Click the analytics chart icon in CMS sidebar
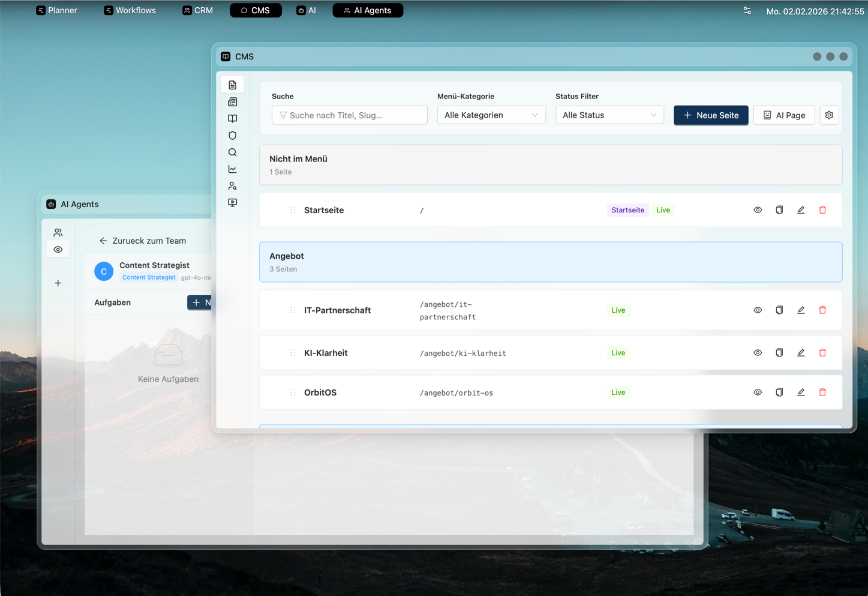 coord(232,169)
